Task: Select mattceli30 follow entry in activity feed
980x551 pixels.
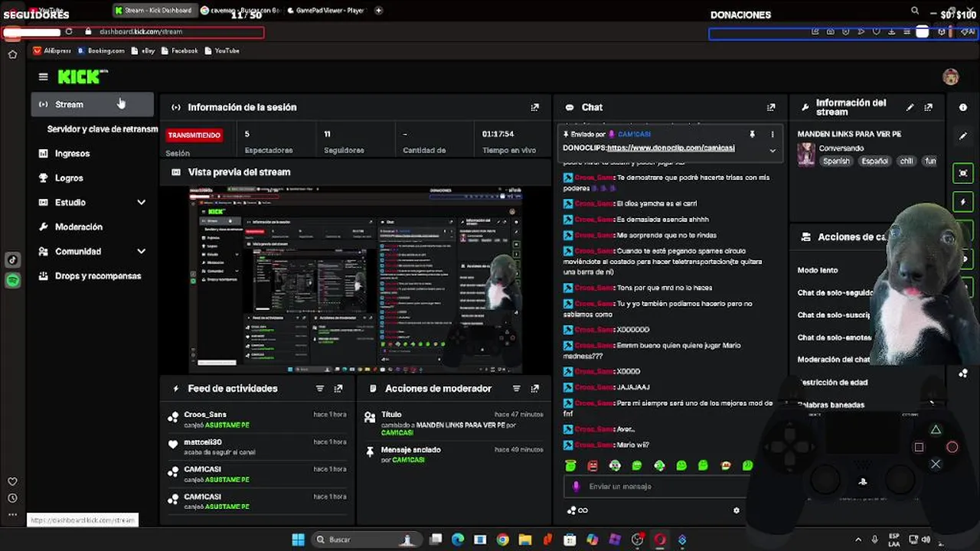Action: tap(259, 447)
